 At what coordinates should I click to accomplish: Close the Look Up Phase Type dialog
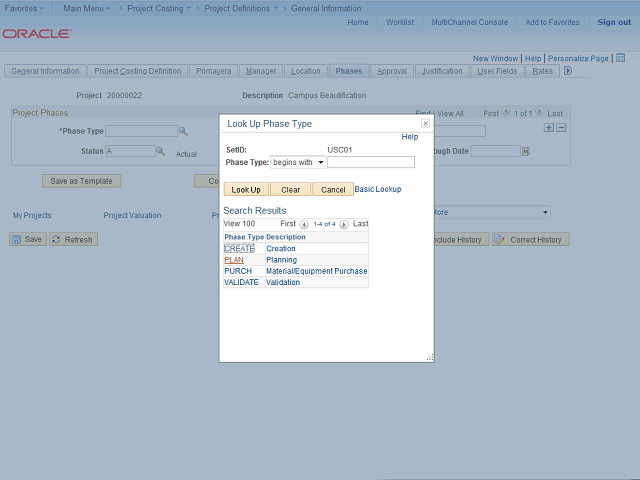pos(425,123)
